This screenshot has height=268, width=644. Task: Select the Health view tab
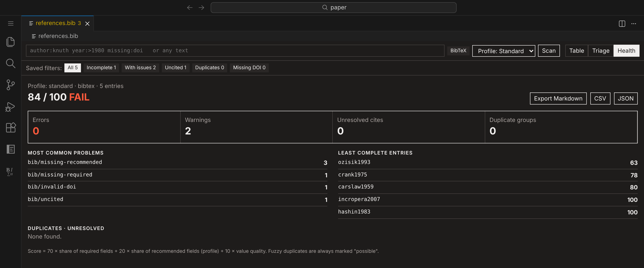click(626, 51)
